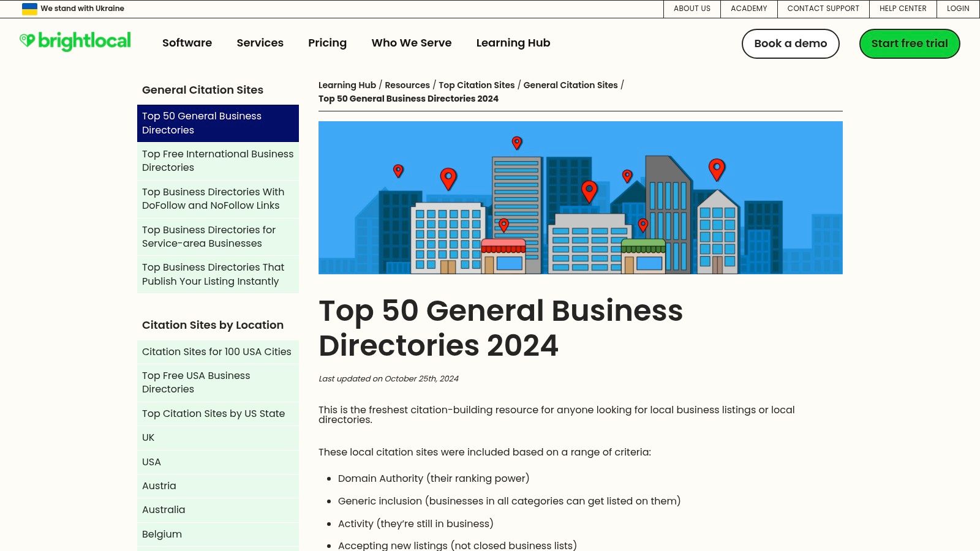Open the Who We Serve menu
Screen dimensions: 980x551
(x=412, y=43)
